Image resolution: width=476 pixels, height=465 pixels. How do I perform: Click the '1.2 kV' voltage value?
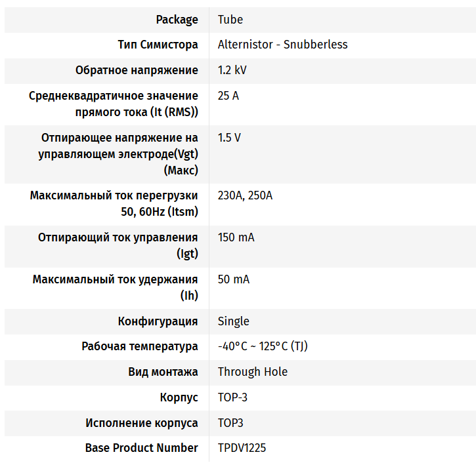click(232, 70)
